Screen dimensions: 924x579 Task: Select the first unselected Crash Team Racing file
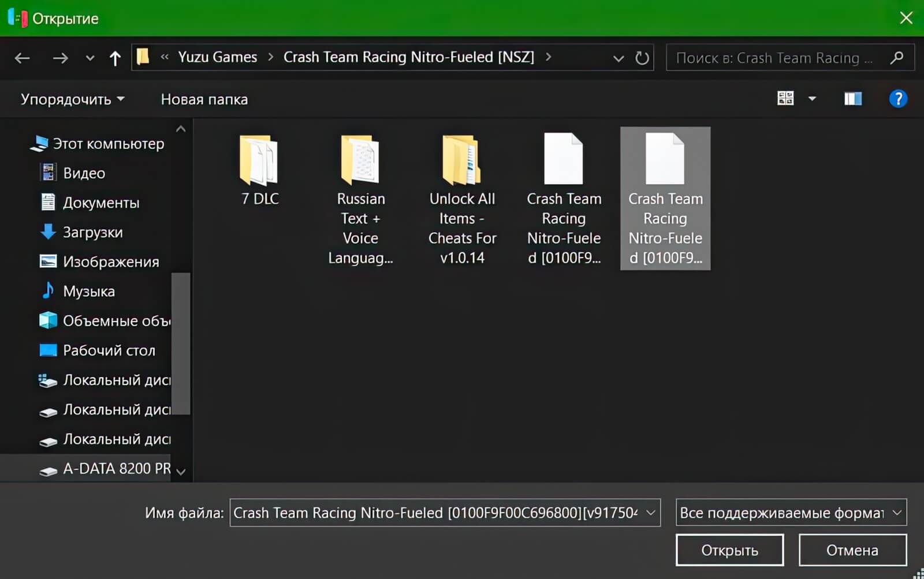click(564, 200)
